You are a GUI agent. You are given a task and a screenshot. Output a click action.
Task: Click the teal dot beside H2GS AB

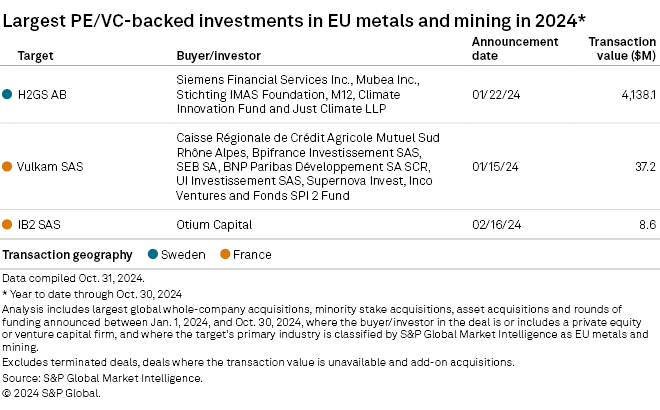[x=8, y=95]
